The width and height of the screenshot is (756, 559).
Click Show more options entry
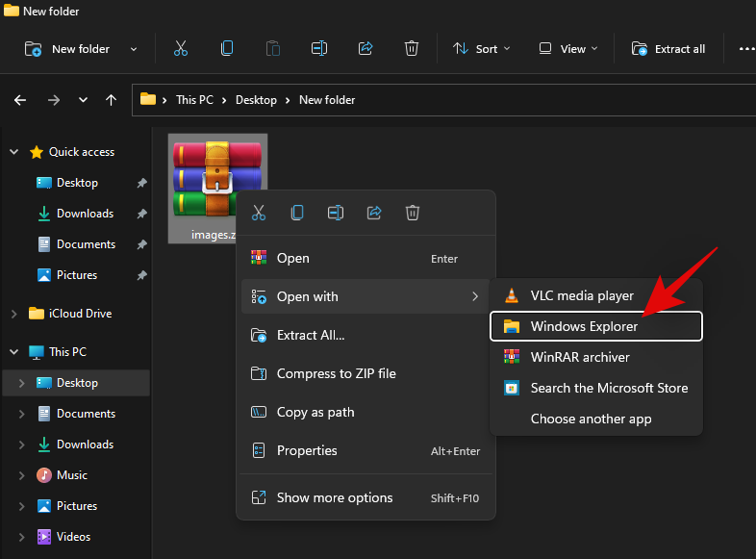[335, 497]
